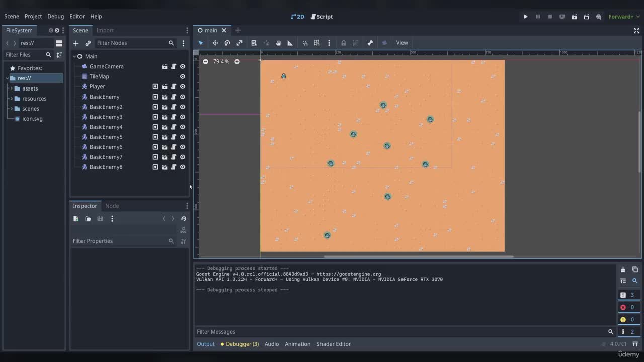
Task: Open the Forward+ renderer dropdown
Action: pyautogui.click(x=624, y=17)
